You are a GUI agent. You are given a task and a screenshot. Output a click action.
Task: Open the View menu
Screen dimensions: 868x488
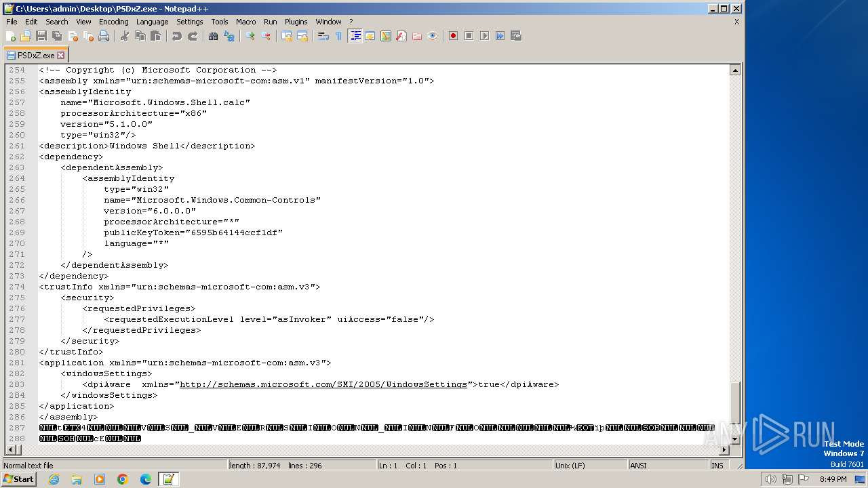point(83,22)
